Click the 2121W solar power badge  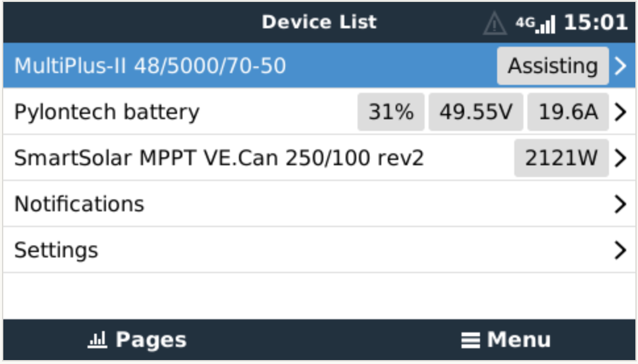click(x=561, y=158)
